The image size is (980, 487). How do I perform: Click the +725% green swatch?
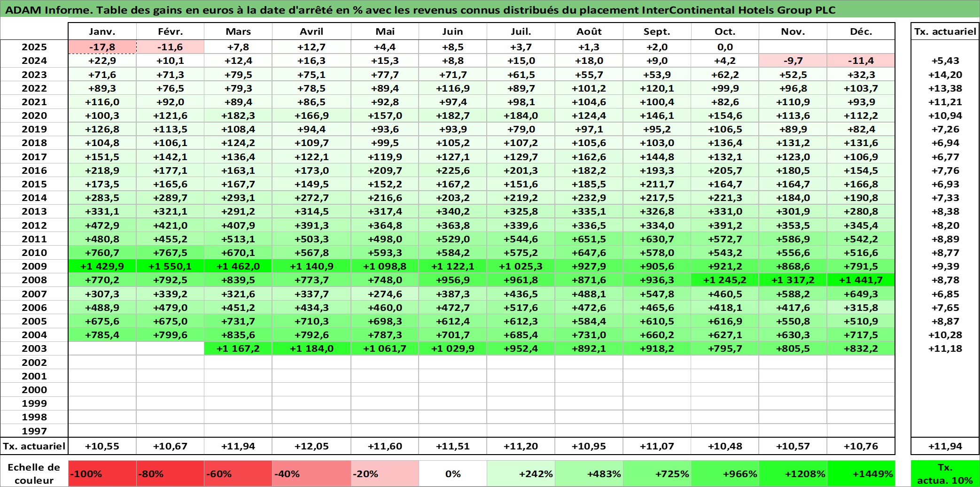click(657, 473)
